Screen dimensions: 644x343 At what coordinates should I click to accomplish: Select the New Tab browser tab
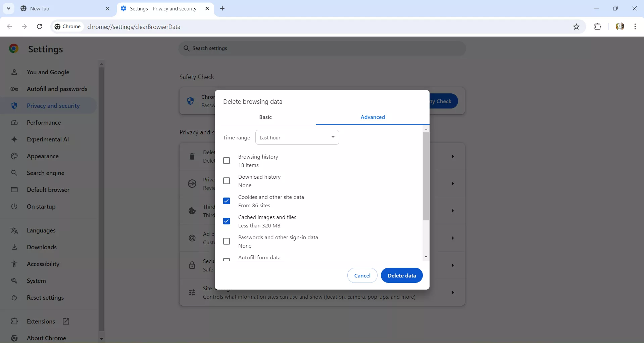point(60,8)
